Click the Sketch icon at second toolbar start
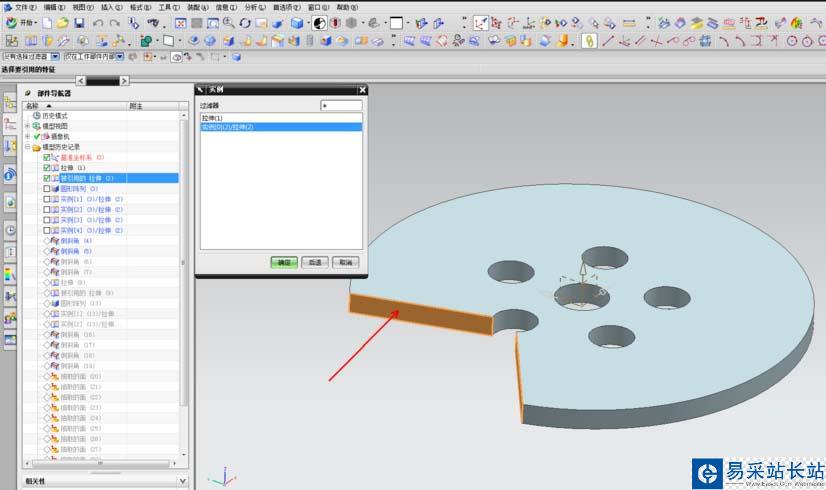This screenshot has height=490, width=826. 12,41
